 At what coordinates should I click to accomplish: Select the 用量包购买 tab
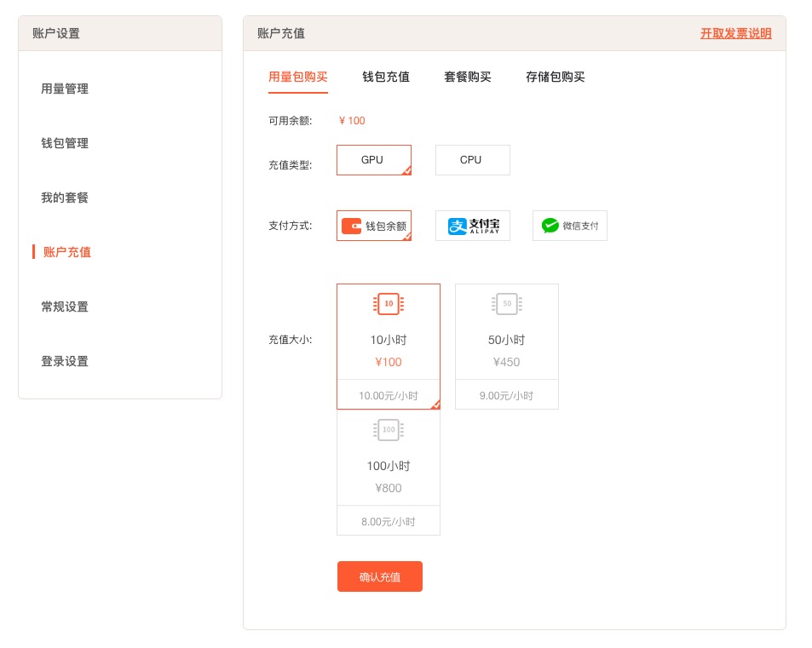[x=298, y=77]
